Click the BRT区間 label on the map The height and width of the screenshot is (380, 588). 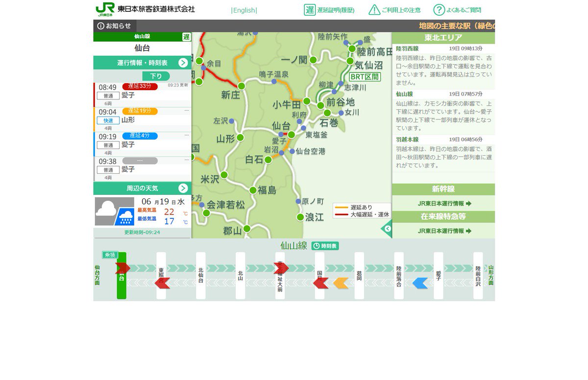(x=365, y=77)
